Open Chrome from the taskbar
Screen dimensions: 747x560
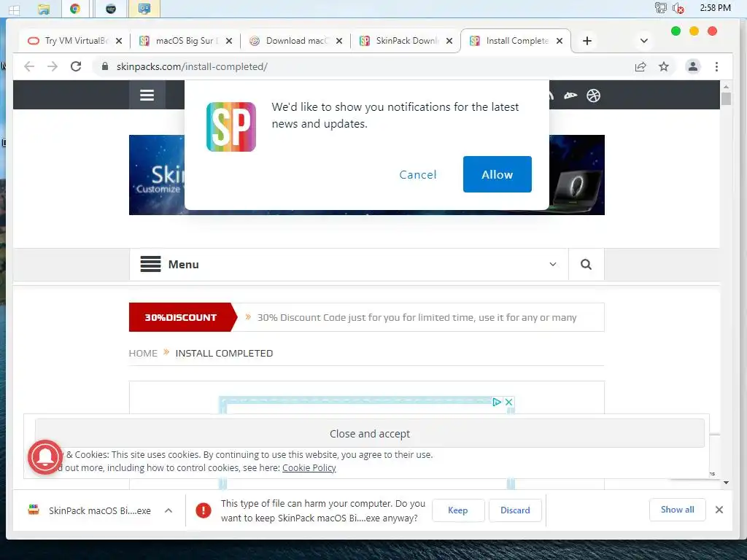pyautogui.click(x=75, y=9)
